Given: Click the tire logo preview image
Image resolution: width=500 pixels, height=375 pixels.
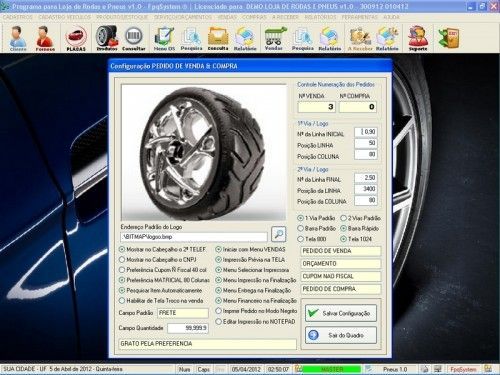Looking at the screenshot, I should pos(204,152).
